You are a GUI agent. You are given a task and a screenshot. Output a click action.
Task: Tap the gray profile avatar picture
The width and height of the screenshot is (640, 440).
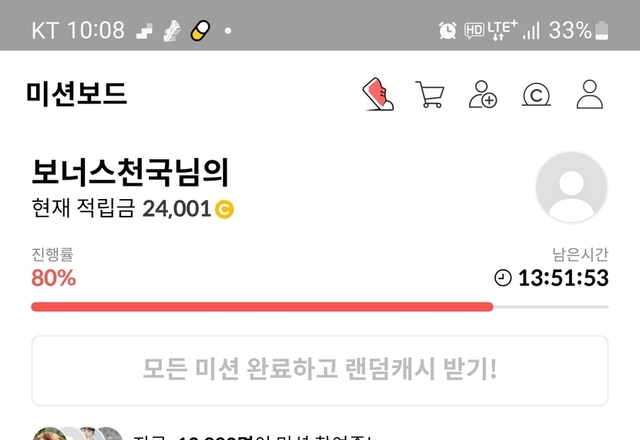coord(571,187)
